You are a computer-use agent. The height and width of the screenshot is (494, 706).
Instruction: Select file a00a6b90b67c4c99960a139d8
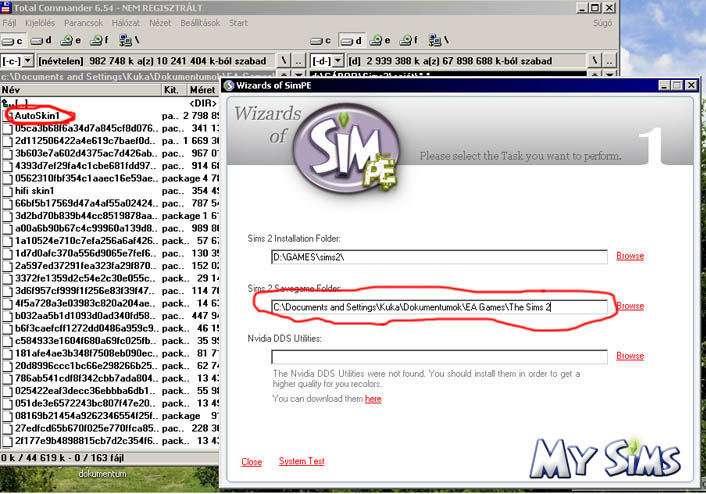(86, 228)
